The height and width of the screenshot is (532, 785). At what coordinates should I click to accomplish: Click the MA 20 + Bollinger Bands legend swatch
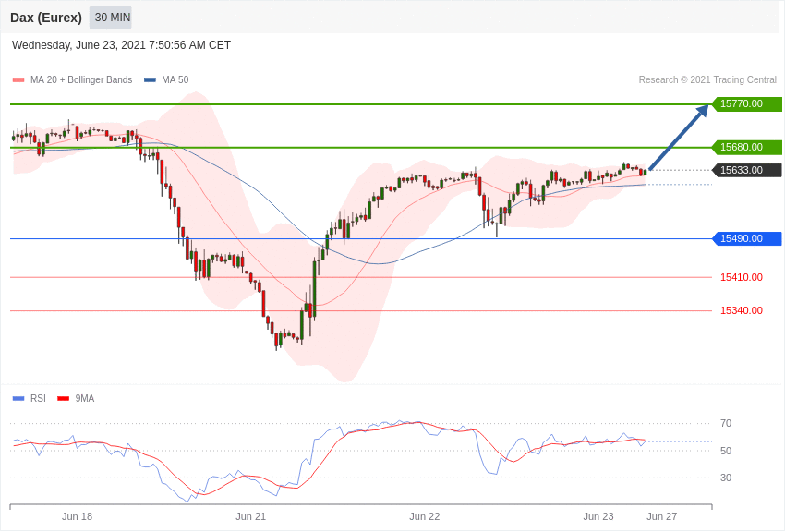(x=18, y=79)
